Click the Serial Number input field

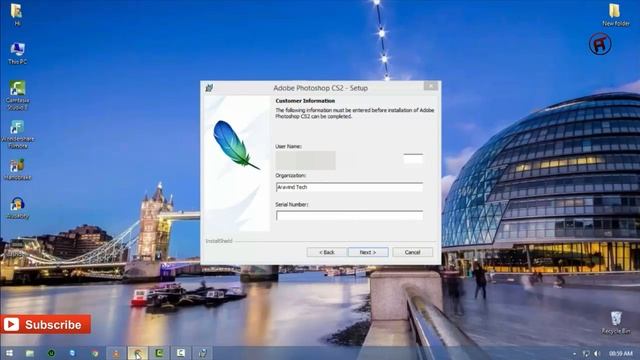click(349, 216)
